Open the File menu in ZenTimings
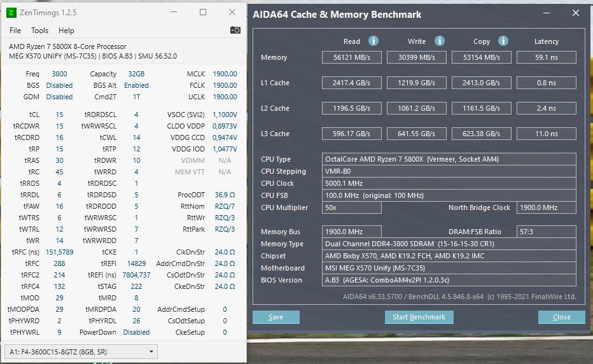593x364 pixels. tap(15, 31)
